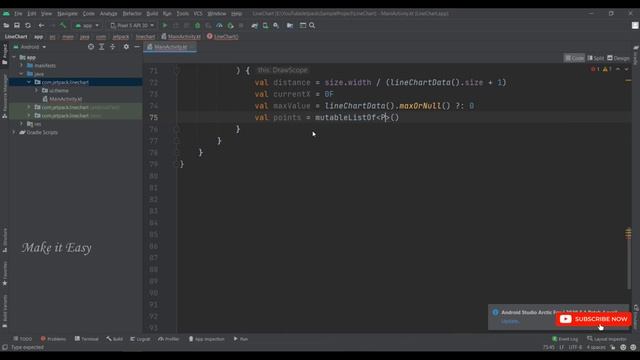Open the File menu
Viewport: 640px width, 360px height.
[18, 13]
